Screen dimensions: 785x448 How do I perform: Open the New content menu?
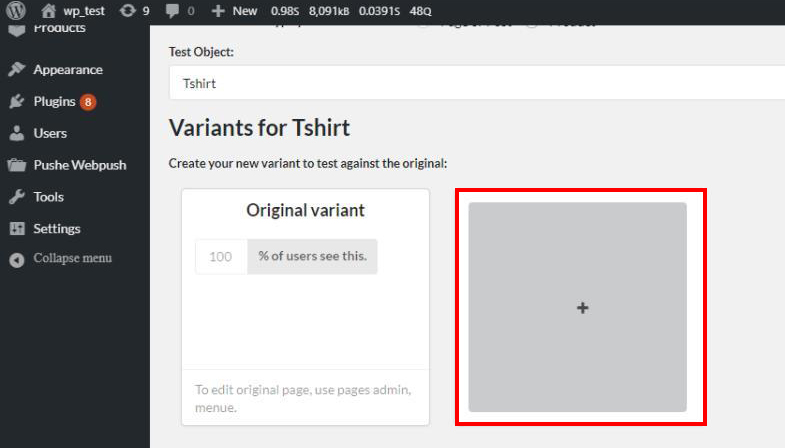click(244, 11)
